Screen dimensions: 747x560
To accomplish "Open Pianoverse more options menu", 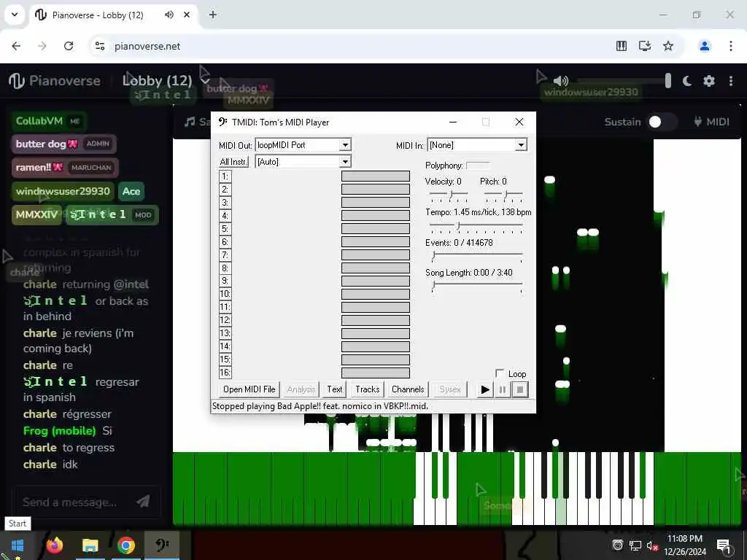I will (x=731, y=81).
